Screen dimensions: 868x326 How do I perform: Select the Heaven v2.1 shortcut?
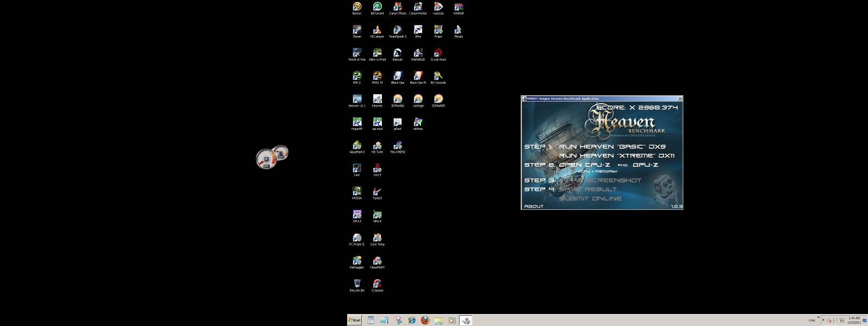tap(357, 101)
